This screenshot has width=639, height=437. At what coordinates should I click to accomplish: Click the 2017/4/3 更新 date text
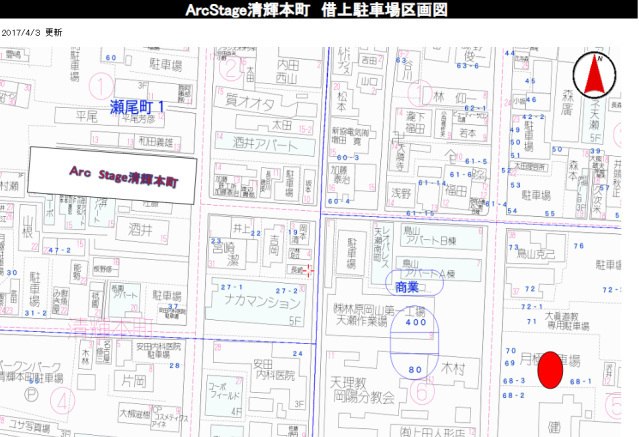(32, 33)
